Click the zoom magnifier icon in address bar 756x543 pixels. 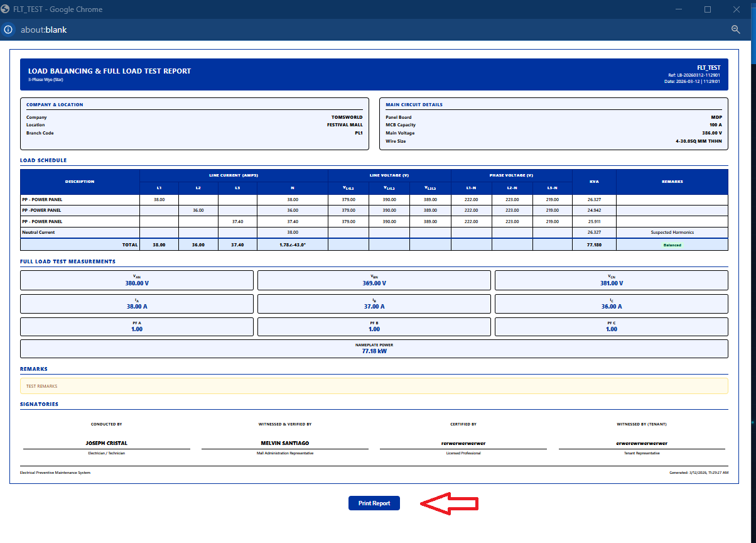[736, 30]
